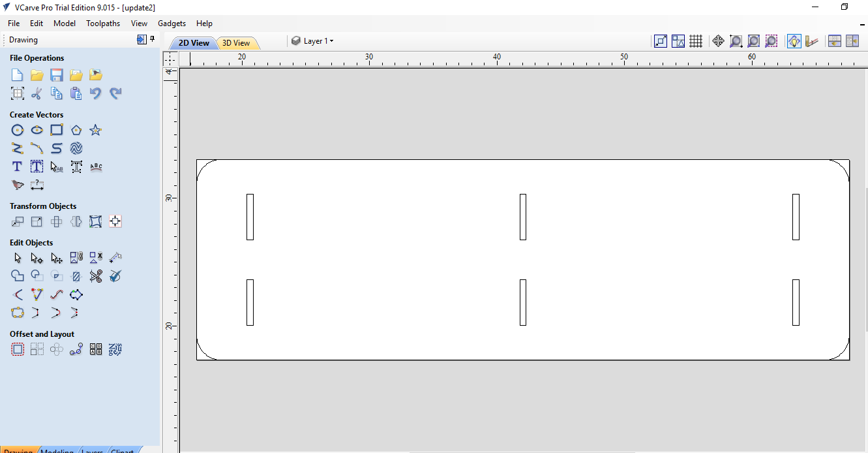This screenshot has height=453, width=868.
Task: Select the Draw Circle tool
Action: pos(18,130)
